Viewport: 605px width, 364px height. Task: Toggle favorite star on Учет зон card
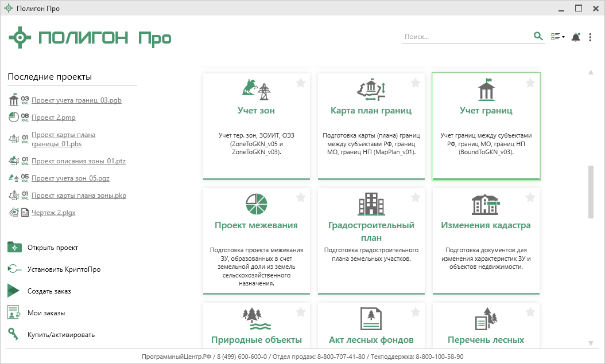[x=301, y=83]
